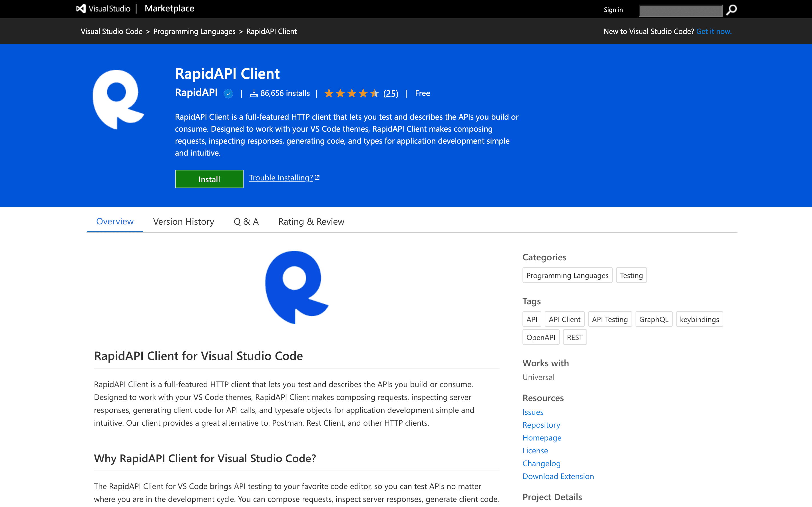Screen dimensions: 812x507
Task: Click the 'RapidAPI Client for Visual Studio Code' heading
Action: coord(198,356)
